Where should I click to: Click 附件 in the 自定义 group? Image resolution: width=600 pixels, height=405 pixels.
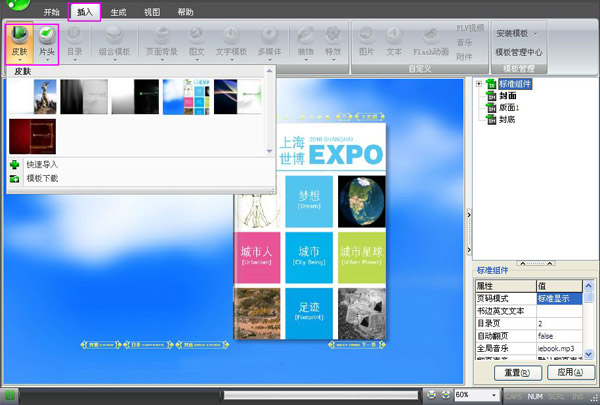[x=464, y=57]
